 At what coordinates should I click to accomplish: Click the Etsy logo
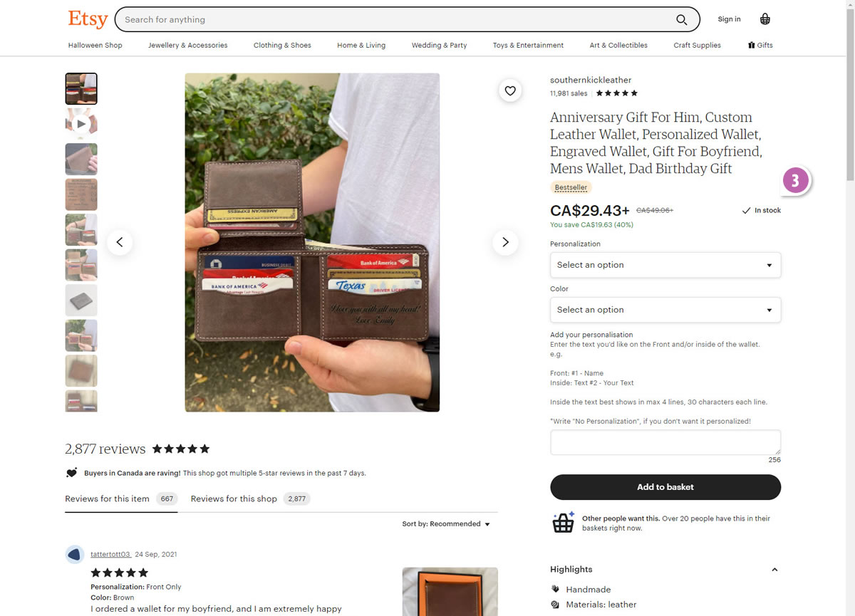coord(88,19)
